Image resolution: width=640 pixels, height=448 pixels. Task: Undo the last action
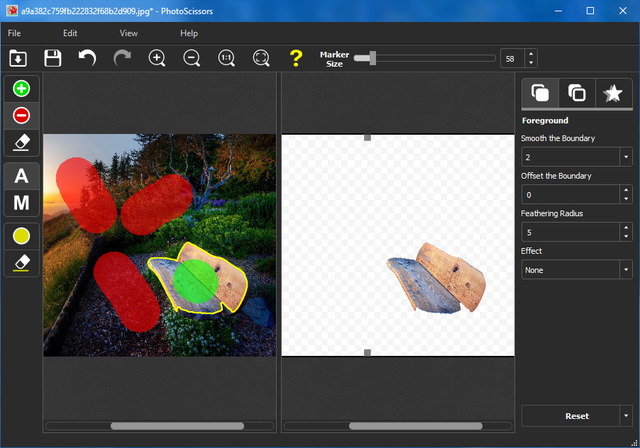tap(87, 59)
